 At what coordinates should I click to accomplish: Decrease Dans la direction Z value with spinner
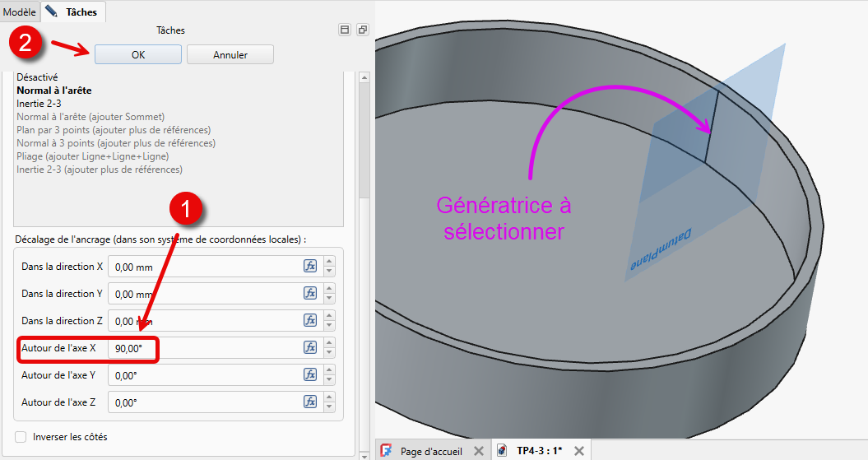[330, 325]
